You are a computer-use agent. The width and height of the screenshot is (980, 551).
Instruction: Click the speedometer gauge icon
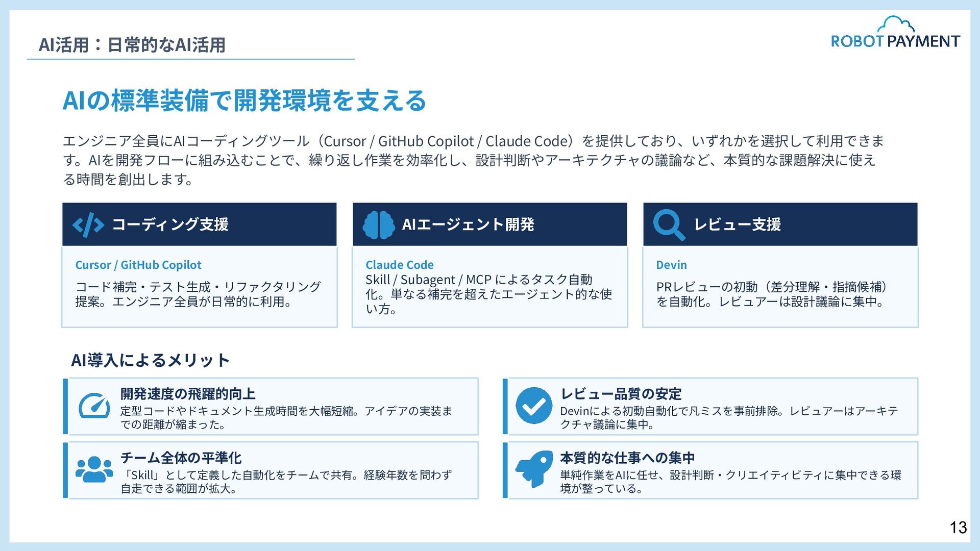tap(94, 406)
